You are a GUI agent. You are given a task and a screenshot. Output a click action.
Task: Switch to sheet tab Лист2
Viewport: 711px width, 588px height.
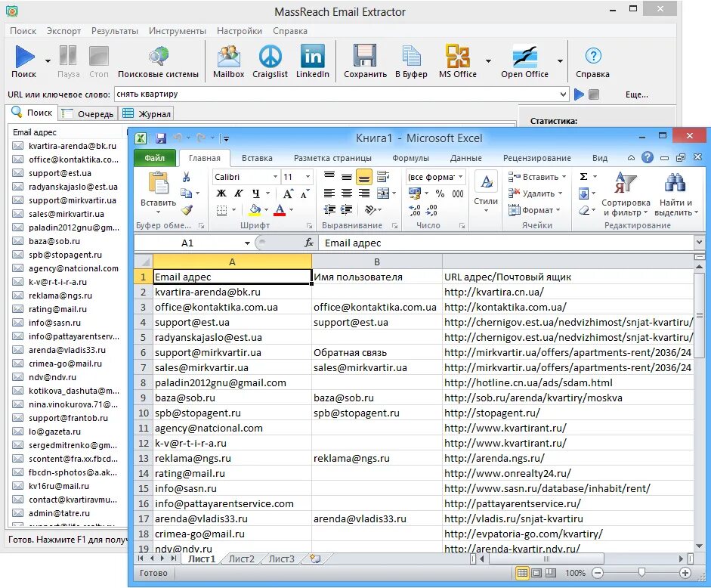click(241, 559)
